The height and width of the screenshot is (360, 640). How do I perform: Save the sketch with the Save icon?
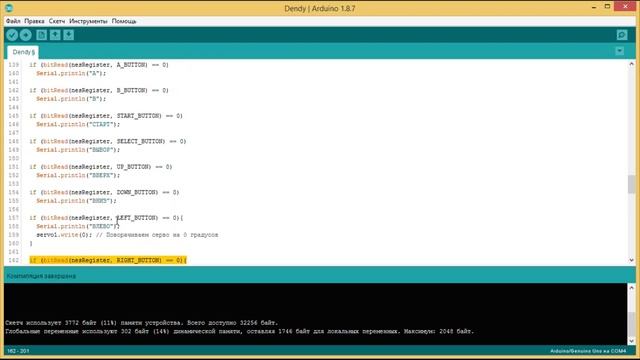pos(69,35)
